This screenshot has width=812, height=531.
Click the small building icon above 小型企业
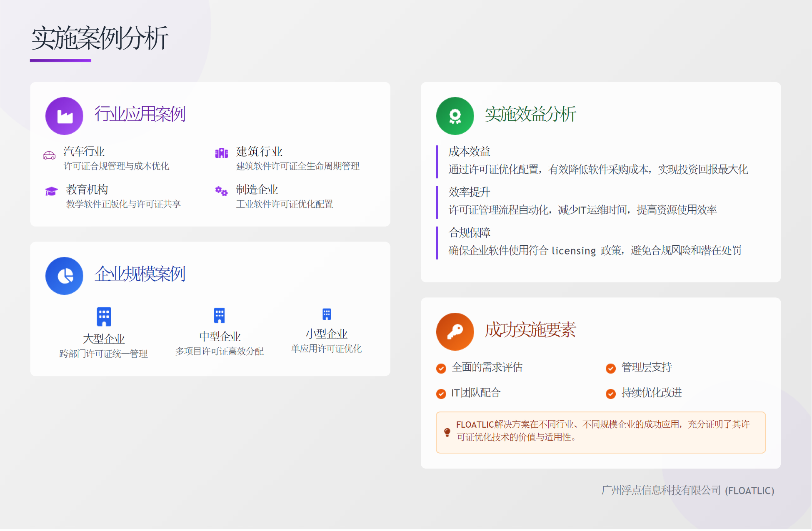pos(327,314)
